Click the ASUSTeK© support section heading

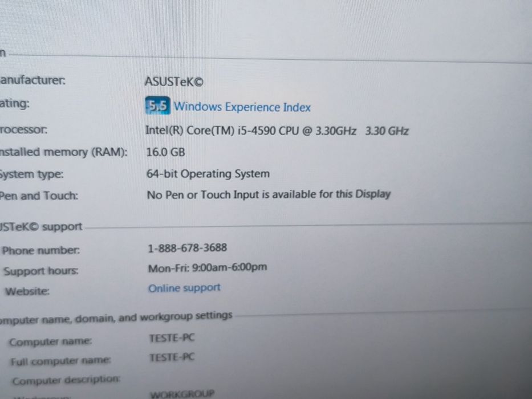[41, 227]
